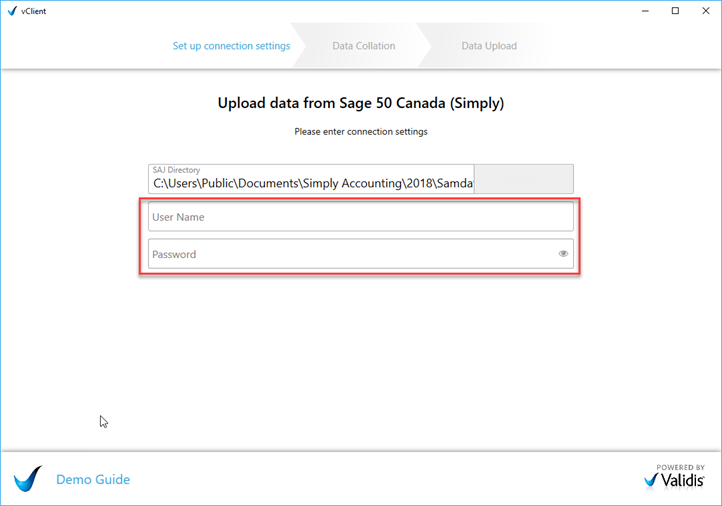
Task: Go to the Data Upload step
Action: pos(489,46)
